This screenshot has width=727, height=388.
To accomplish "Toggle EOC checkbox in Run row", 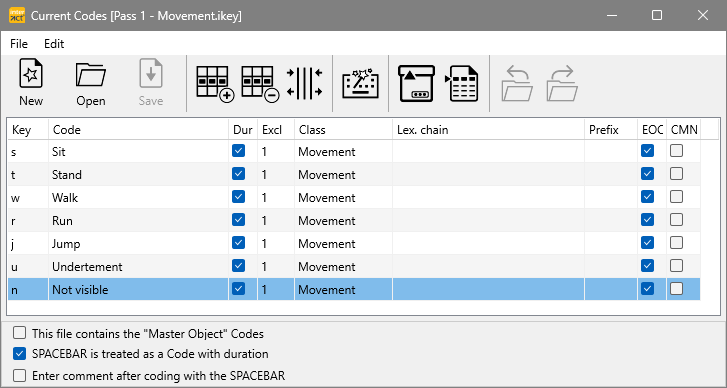I will coord(647,220).
